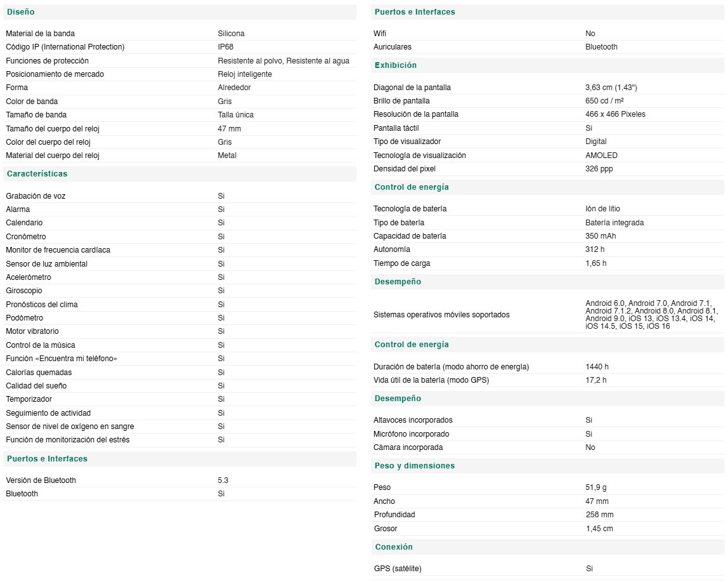Open the Peso y dimensiones section header

click(x=415, y=466)
